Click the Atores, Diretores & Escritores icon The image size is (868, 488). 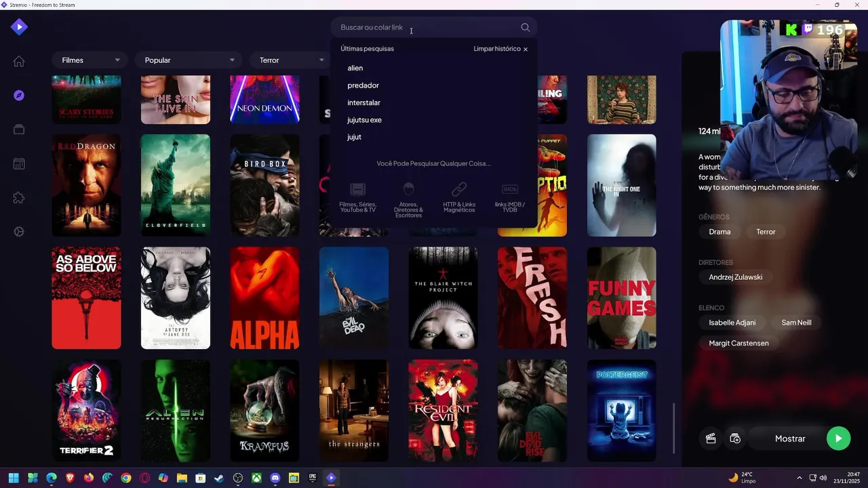(x=408, y=189)
